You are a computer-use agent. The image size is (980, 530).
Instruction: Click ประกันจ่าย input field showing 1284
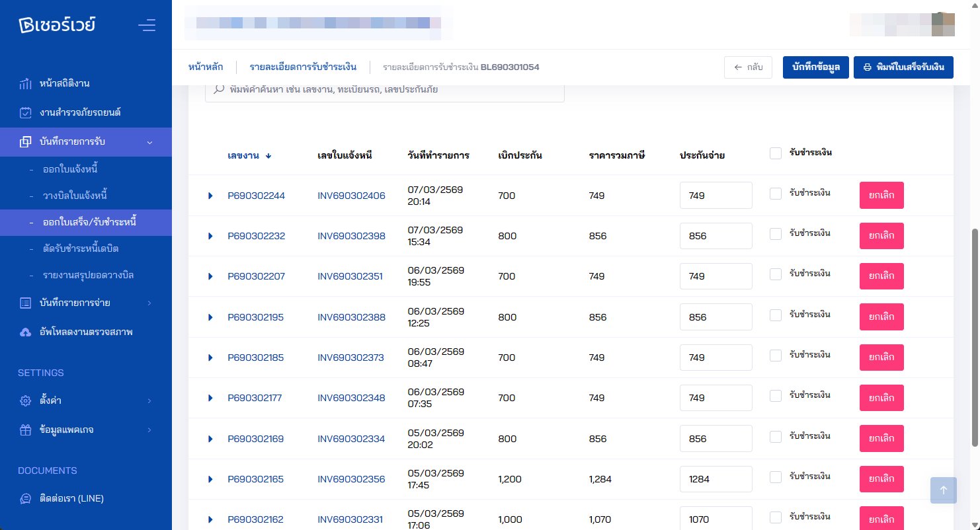(715, 479)
